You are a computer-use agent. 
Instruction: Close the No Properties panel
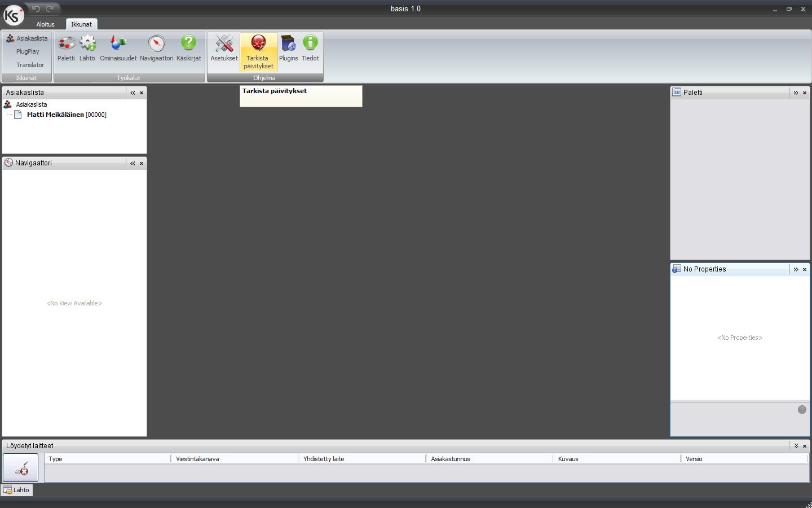click(x=805, y=269)
